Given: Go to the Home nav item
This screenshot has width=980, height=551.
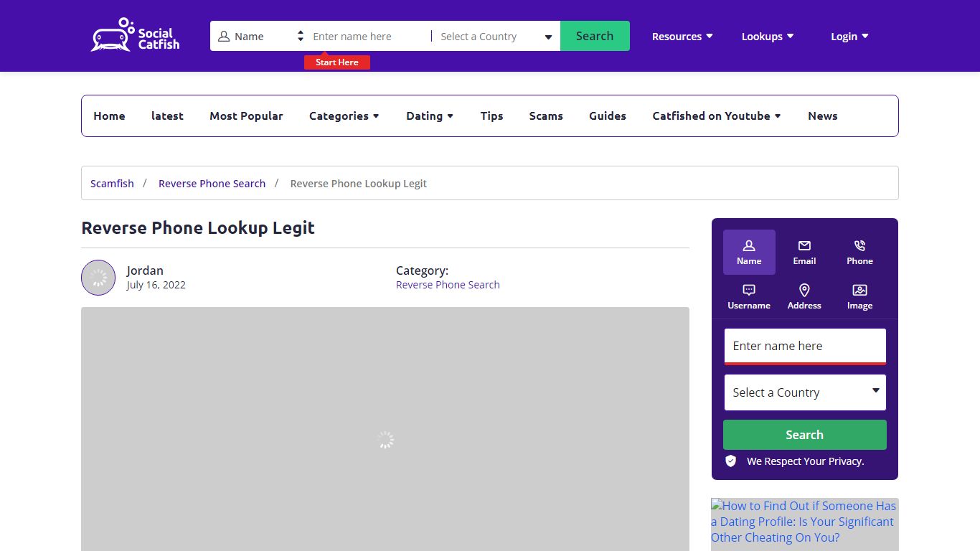Looking at the screenshot, I should pos(109,116).
